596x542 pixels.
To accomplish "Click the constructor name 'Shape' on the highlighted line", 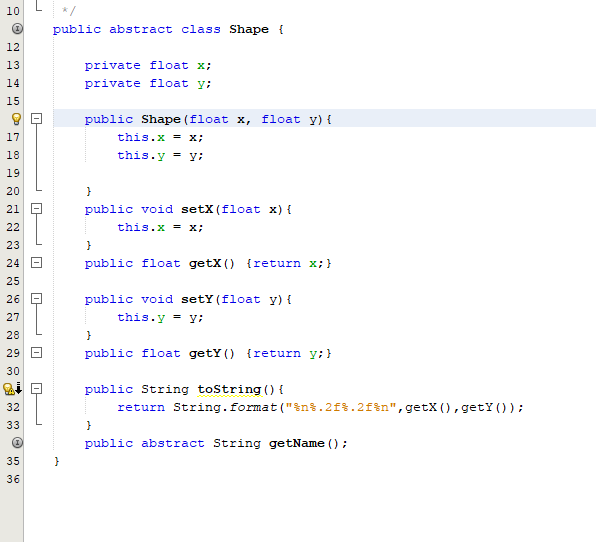I will [161, 120].
